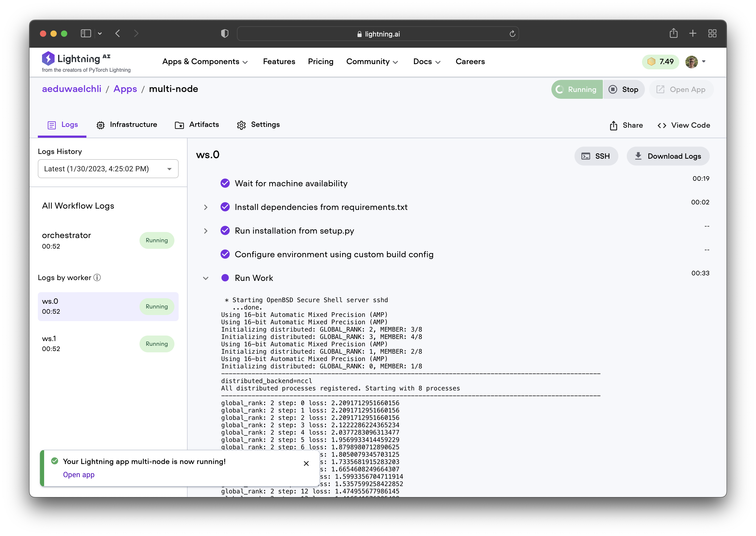The image size is (756, 536).
Task: Expand Install dependencies from requirements.txt step
Action: [x=206, y=207]
